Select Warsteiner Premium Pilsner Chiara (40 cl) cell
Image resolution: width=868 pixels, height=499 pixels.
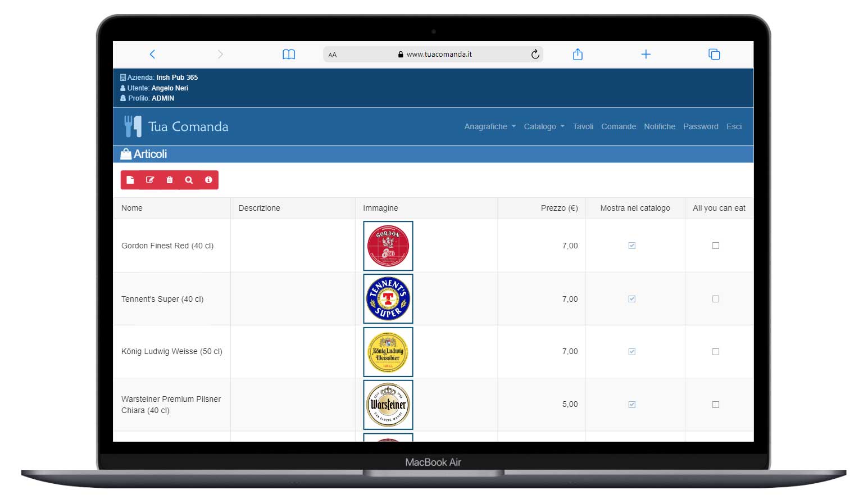pyautogui.click(x=171, y=405)
